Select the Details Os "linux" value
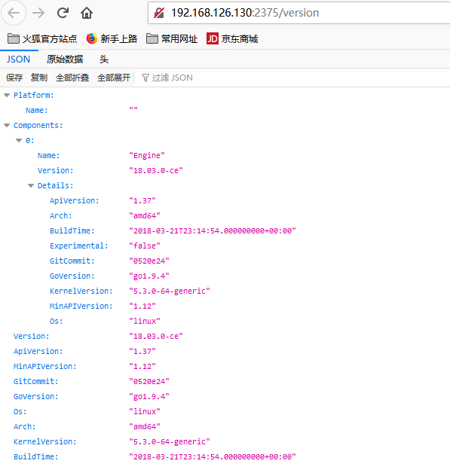Screen dimensions: 450x476 click(x=145, y=321)
